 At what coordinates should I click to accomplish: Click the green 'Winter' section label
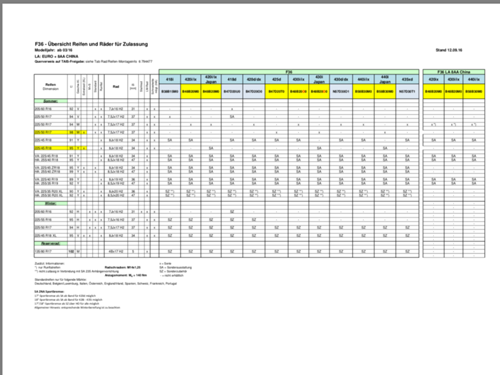point(51,203)
